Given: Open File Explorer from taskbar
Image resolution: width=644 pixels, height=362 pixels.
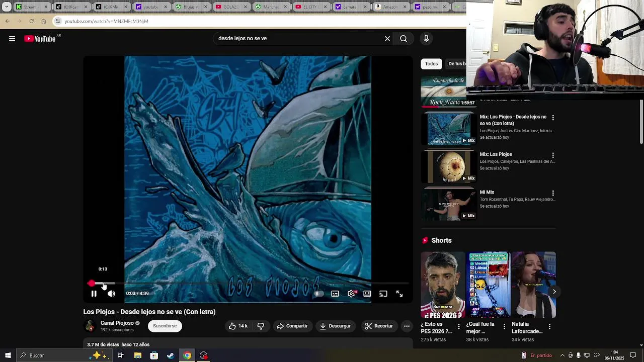Looking at the screenshot, I should point(137,355).
